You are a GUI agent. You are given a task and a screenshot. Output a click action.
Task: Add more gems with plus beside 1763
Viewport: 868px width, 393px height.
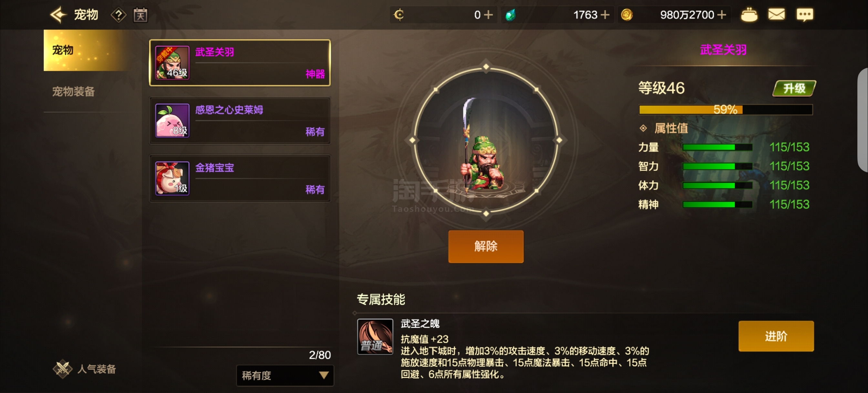point(605,15)
